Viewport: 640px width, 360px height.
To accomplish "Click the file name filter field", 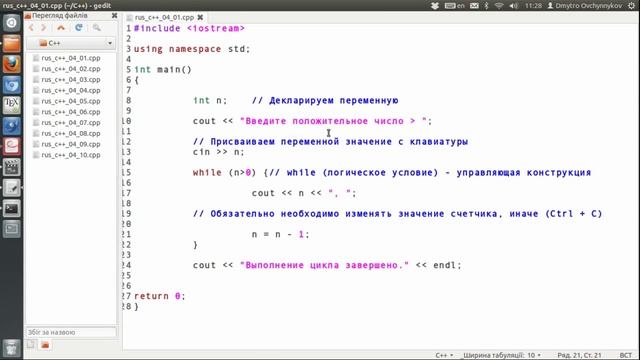I will point(71,332).
